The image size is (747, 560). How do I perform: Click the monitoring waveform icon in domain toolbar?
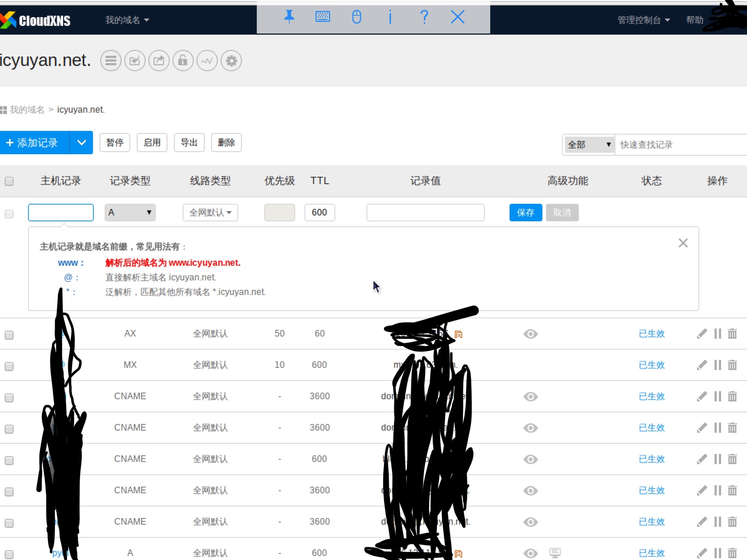[x=207, y=61]
